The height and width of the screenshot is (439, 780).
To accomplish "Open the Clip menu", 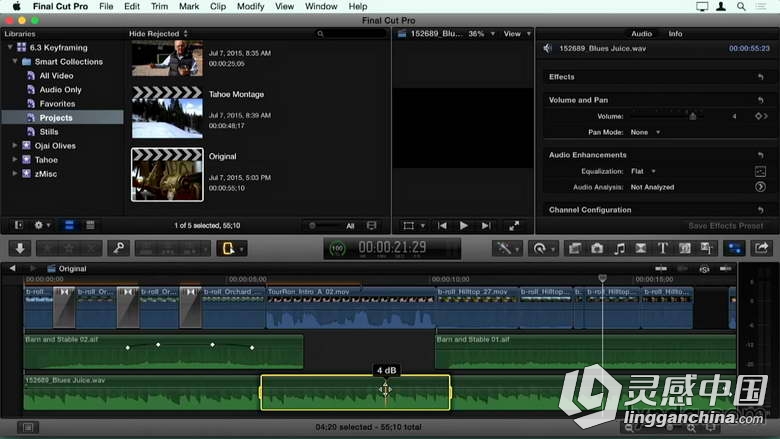I will point(218,6).
